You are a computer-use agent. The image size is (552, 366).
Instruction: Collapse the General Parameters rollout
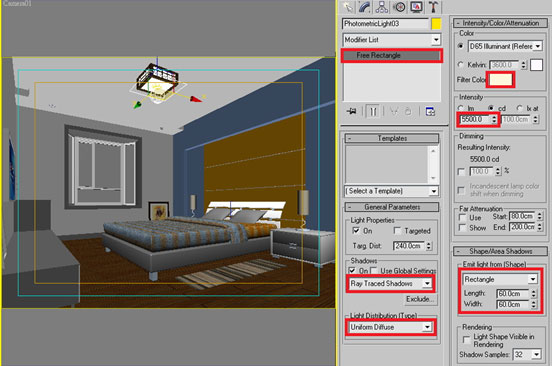[392, 207]
